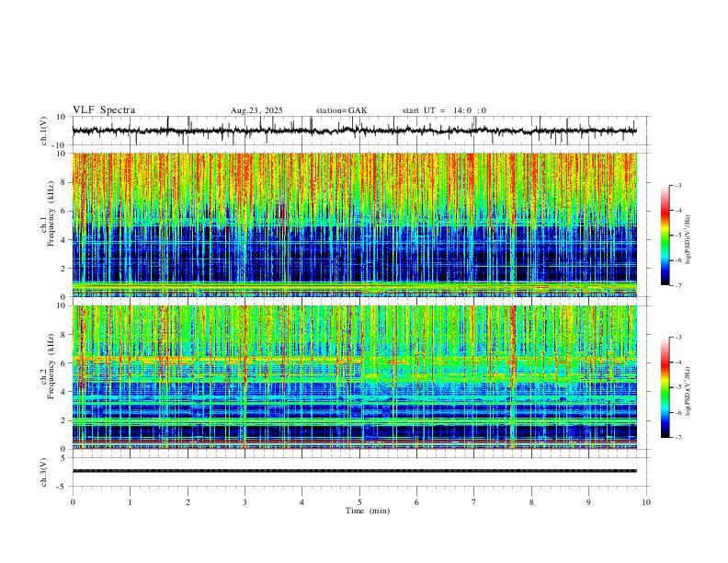Click the time axis tick label "9"
This screenshot has height=563, width=728.
pyautogui.click(x=588, y=502)
